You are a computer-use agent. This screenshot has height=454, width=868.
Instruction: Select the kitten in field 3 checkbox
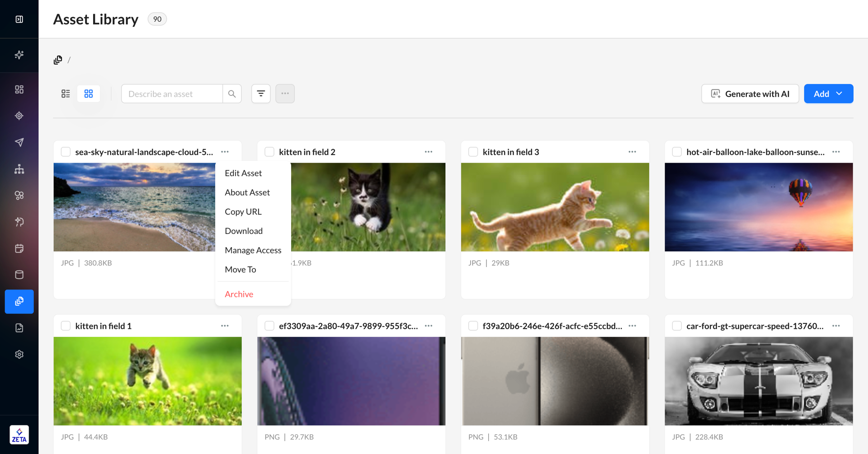[473, 152]
